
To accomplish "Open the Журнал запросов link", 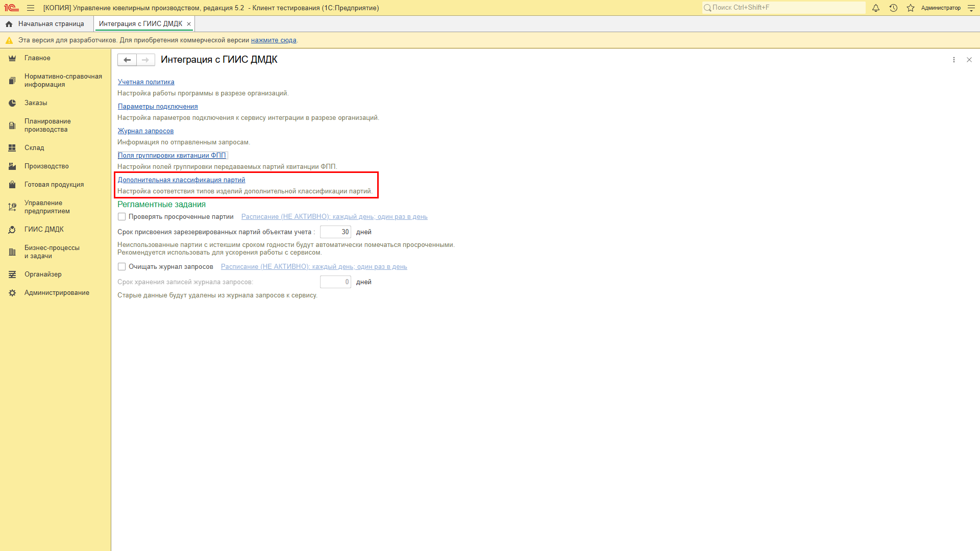I will click(x=145, y=131).
